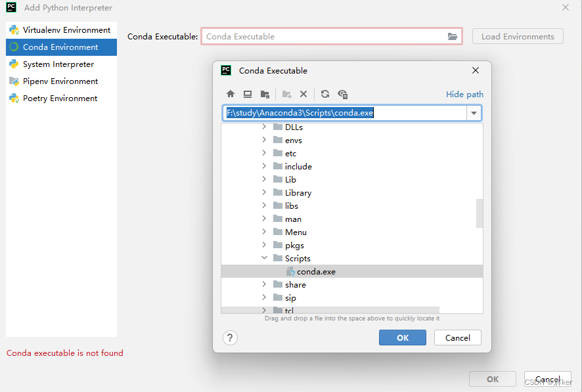The height and width of the screenshot is (392, 582).
Task: Go to home directory in file chooser
Action: pyautogui.click(x=231, y=94)
